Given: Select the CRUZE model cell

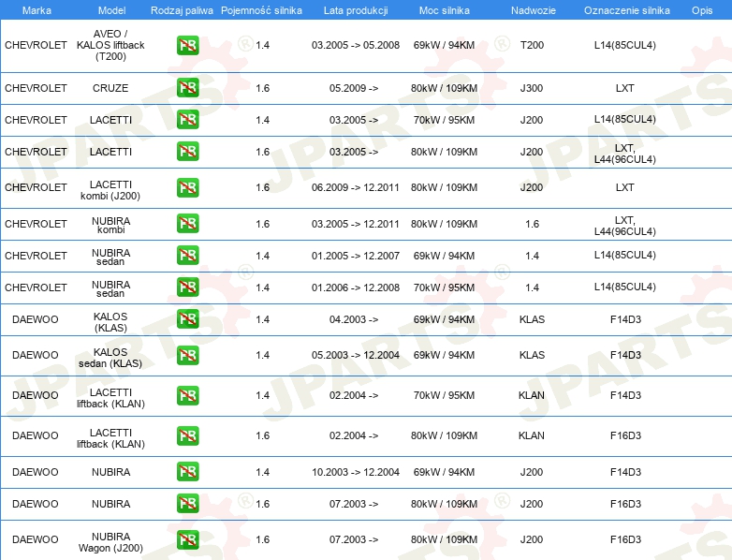Looking at the screenshot, I should coord(110,88).
